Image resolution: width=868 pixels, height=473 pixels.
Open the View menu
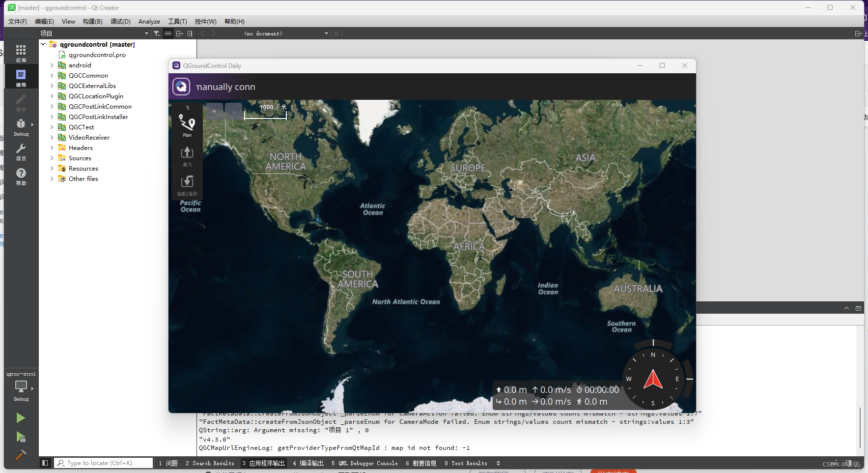(68, 21)
